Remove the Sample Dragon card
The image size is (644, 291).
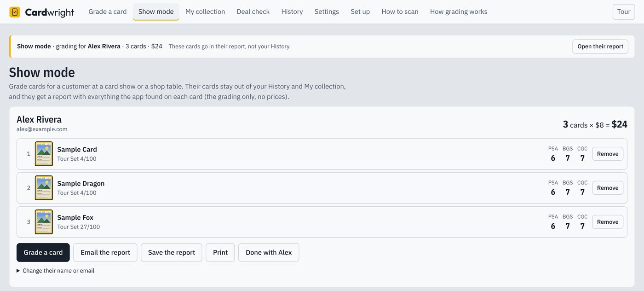pyautogui.click(x=608, y=188)
